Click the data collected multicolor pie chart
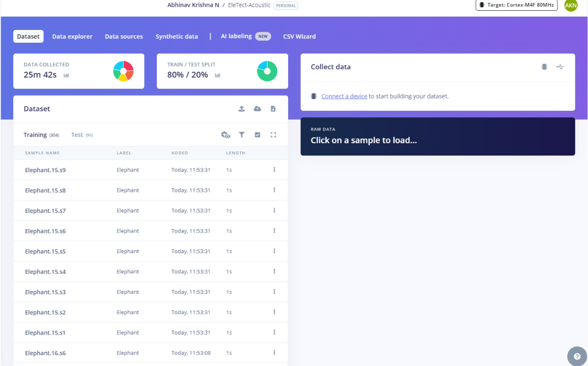The image size is (588, 366). tap(123, 71)
